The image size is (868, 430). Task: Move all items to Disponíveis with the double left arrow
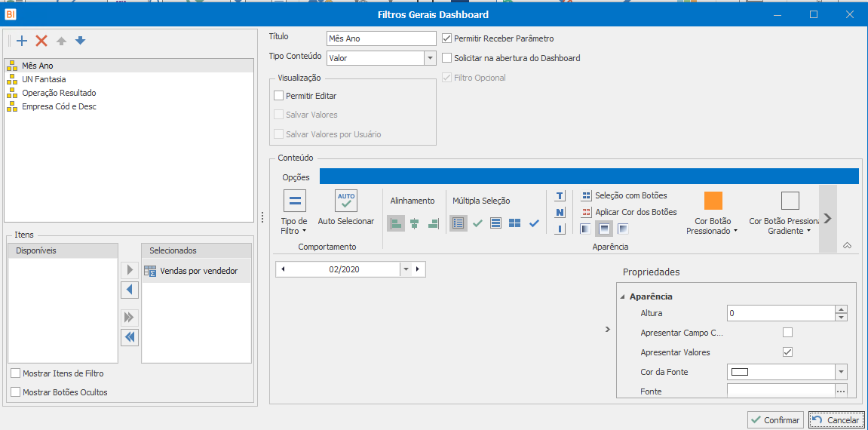point(130,337)
